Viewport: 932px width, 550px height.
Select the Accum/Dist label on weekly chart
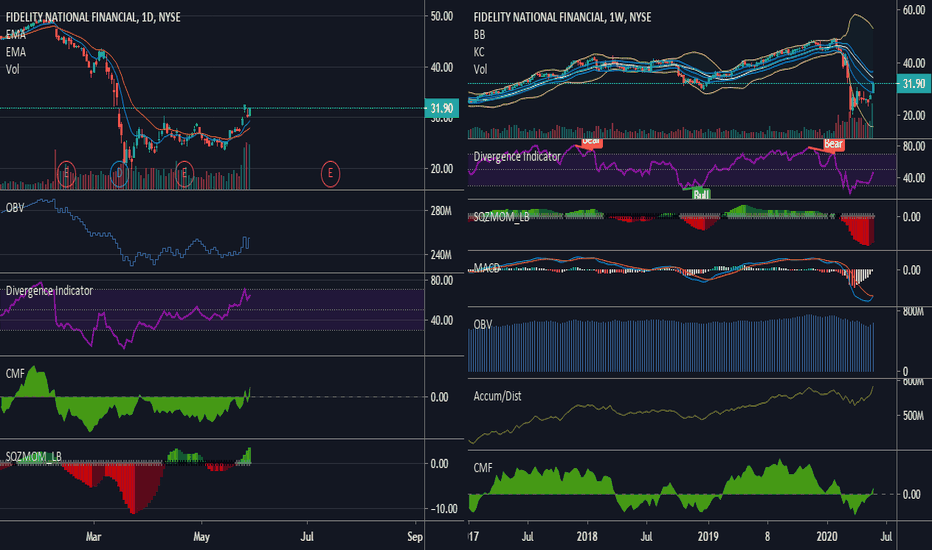pyautogui.click(x=498, y=396)
